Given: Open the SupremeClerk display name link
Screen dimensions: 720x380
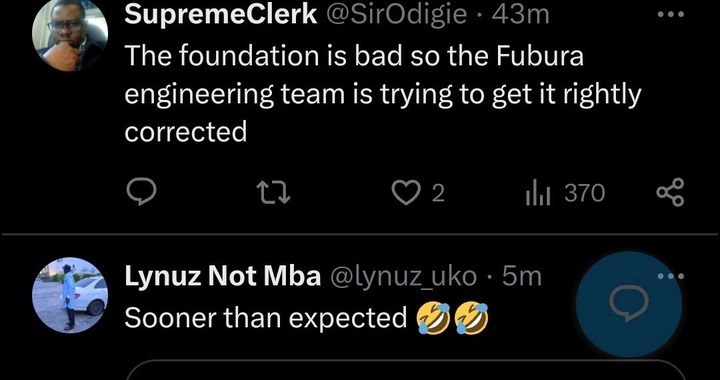Looking at the screenshot, I should tap(221, 15).
